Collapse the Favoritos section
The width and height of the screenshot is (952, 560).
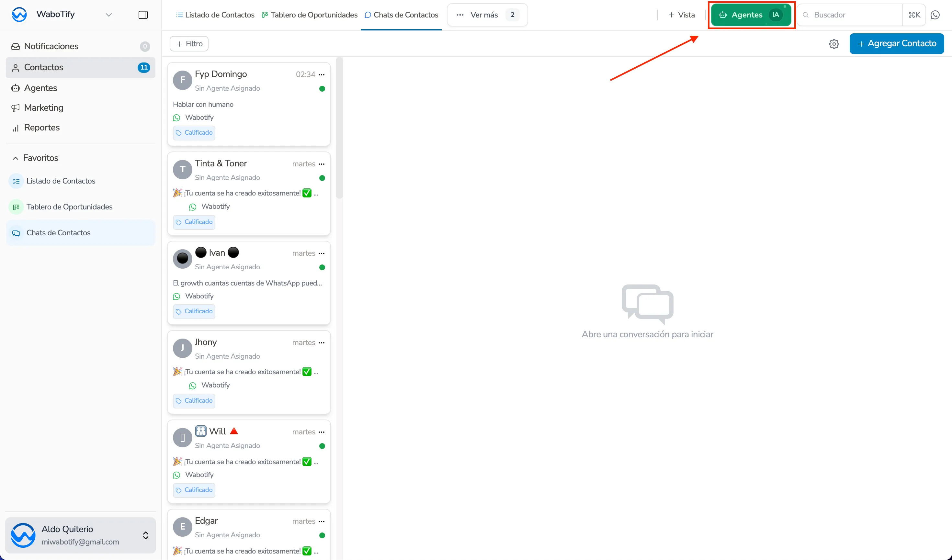pyautogui.click(x=16, y=158)
